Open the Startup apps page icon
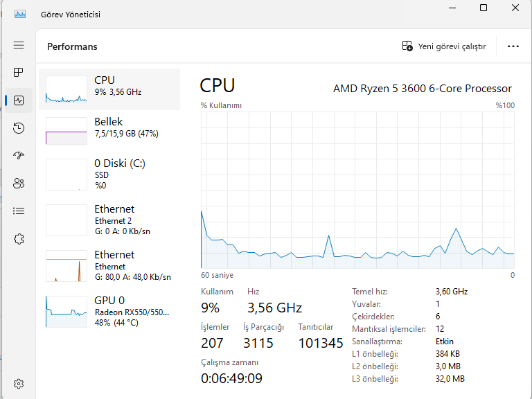532x399 pixels. click(x=19, y=156)
